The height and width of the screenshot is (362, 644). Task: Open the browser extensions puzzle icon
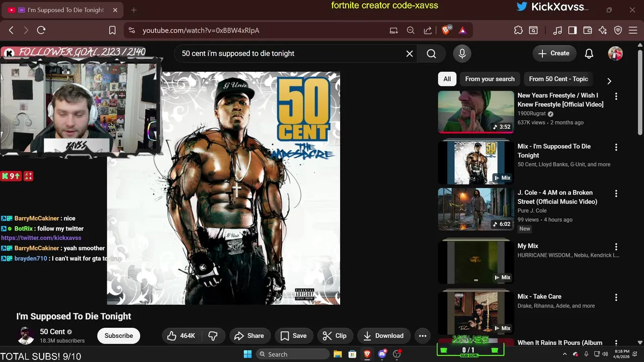(x=518, y=30)
